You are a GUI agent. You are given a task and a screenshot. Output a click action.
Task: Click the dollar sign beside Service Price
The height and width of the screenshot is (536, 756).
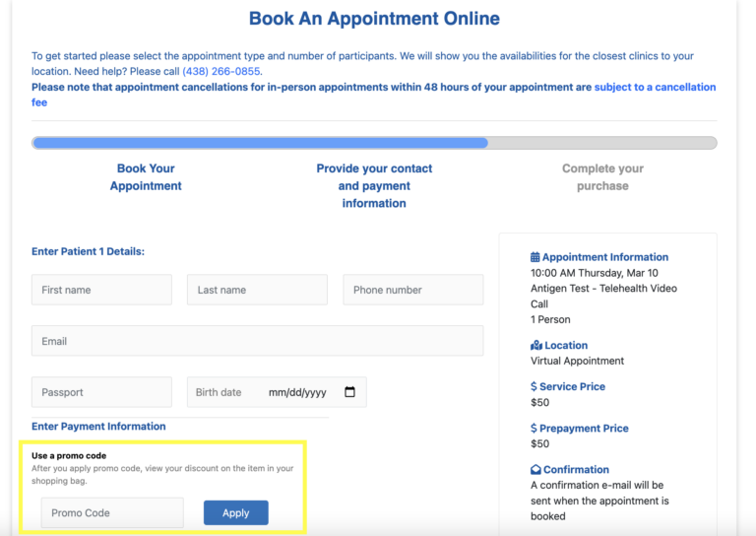click(x=534, y=386)
